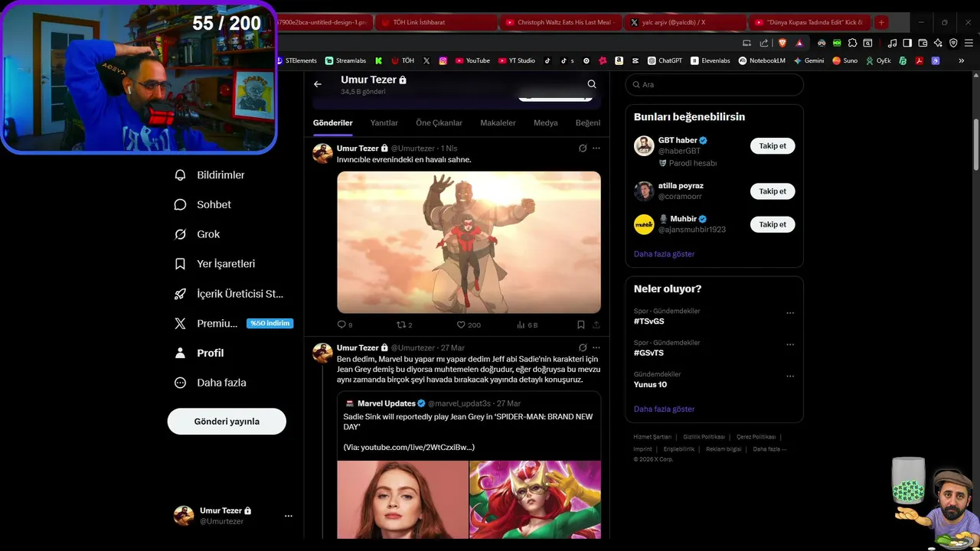The height and width of the screenshot is (551, 980).
Task: Open İçerik Üreticisi Studio item
Action: coord(230,294)
